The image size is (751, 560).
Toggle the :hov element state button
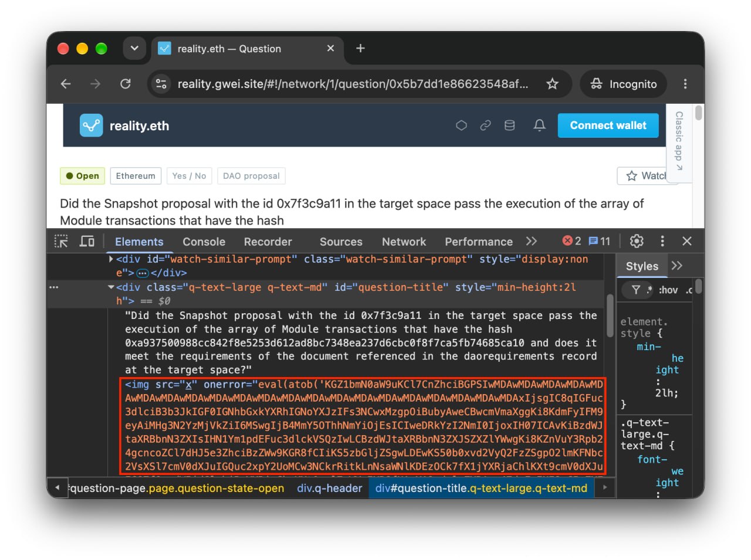[x=668, y=290]
